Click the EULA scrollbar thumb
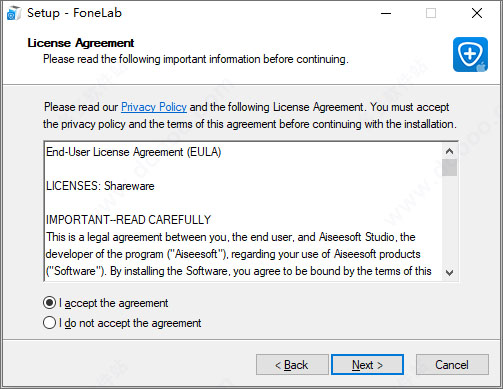 coord(449,167)
